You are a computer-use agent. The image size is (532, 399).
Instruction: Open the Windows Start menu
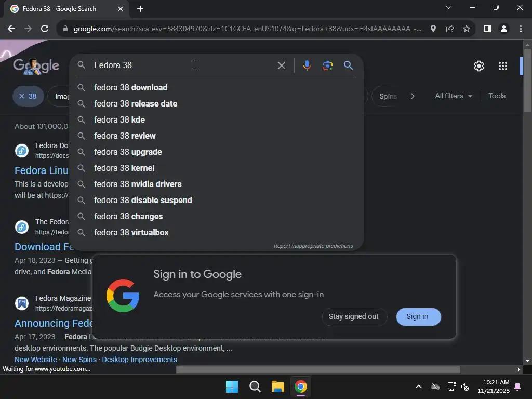[x=232, y=387]
